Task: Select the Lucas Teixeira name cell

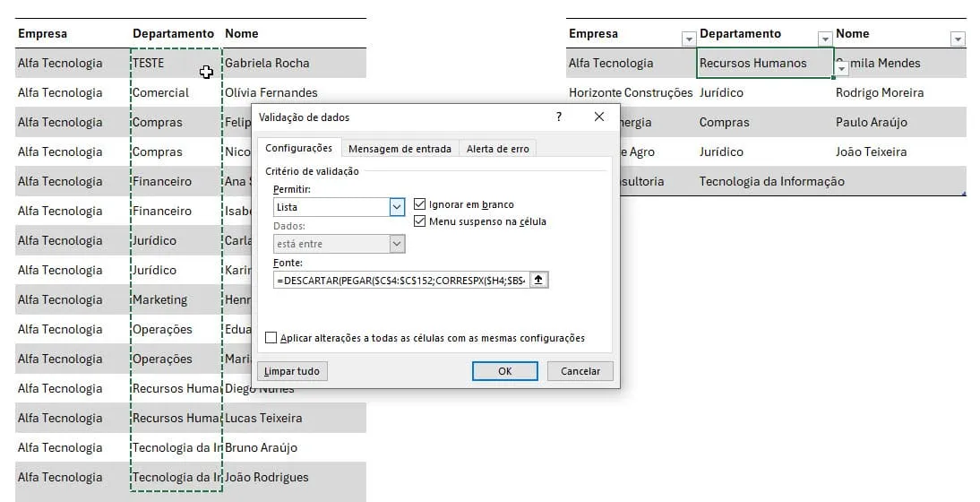Action: click(295, 418)
